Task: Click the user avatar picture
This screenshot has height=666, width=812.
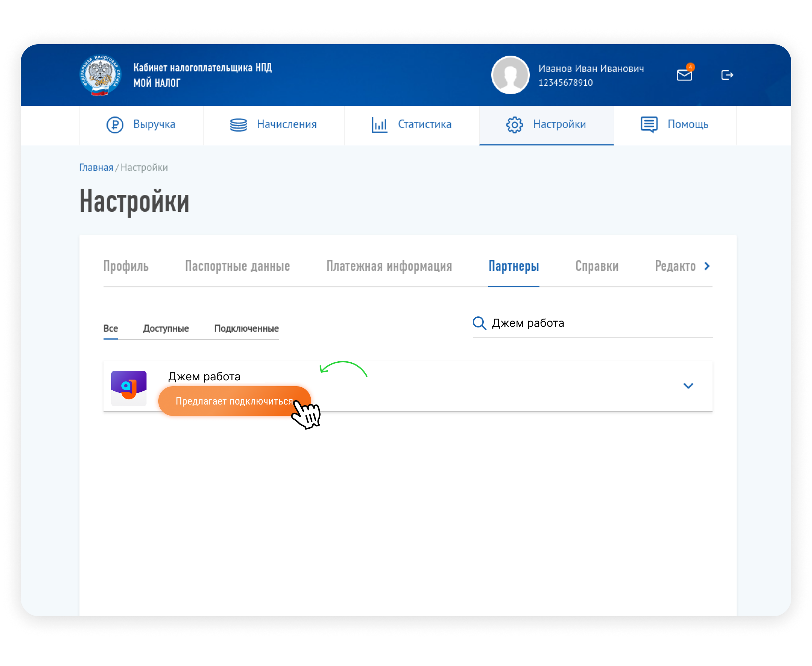Action: pyautogui.click(x=510, y=75)
